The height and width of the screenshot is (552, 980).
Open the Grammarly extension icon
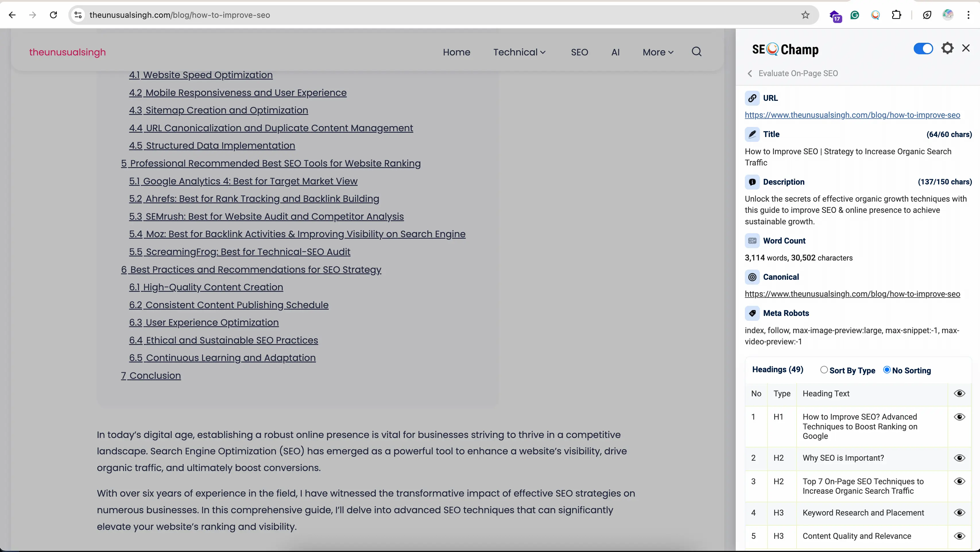pos(855,15)
